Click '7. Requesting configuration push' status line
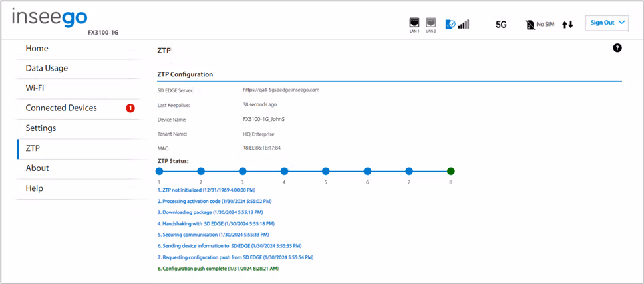Viewport: 644px width, 284px height. 236,258
